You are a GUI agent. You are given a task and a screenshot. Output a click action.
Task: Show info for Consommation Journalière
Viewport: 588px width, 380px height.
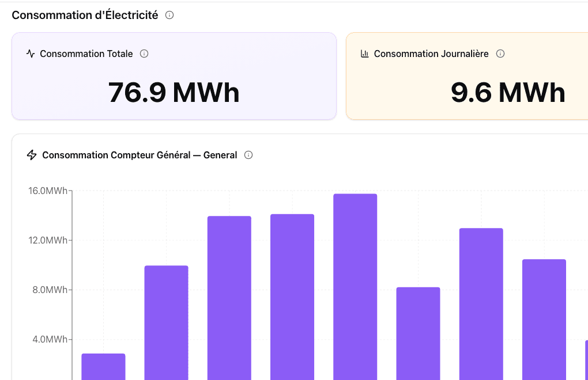[500, 54]
